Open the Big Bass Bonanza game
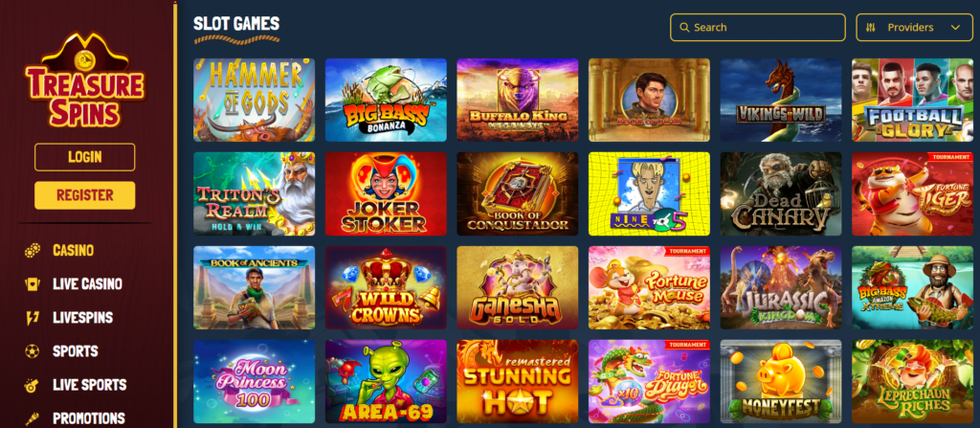Screen dimensions: 980x428 (x=386, y=101)
